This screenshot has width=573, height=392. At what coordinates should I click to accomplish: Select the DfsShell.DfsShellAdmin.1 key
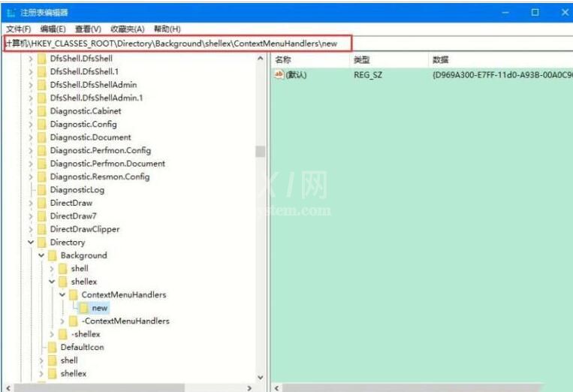coord(96,98)
